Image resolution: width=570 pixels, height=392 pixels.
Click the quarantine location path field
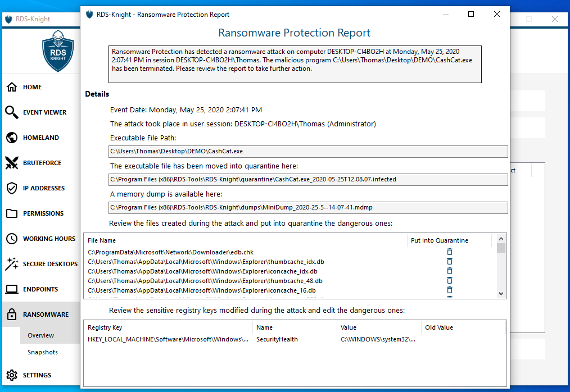pyautogui.click(x=308, y=180)
